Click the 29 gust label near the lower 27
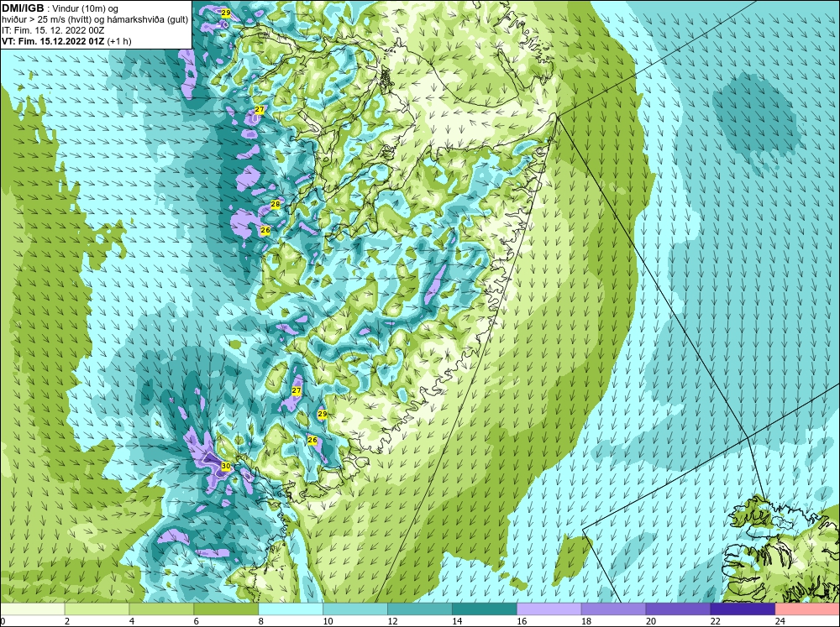 (322, 414)
